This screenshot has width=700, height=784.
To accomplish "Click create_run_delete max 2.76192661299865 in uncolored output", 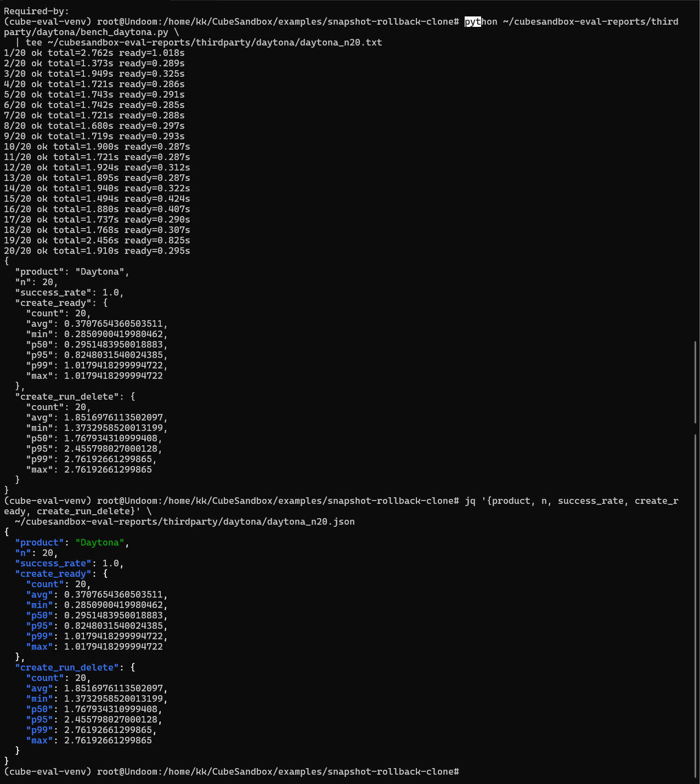I will (x=89, y=469).
